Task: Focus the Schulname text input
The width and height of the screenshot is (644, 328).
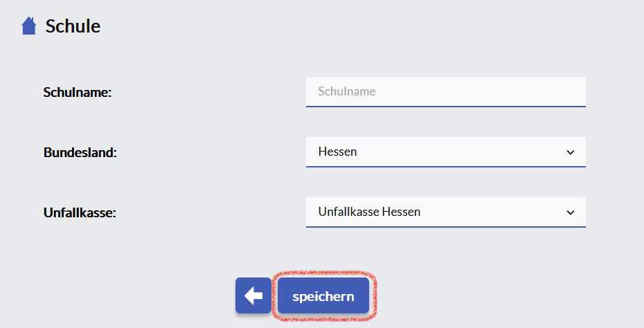Action: (445, 91)
